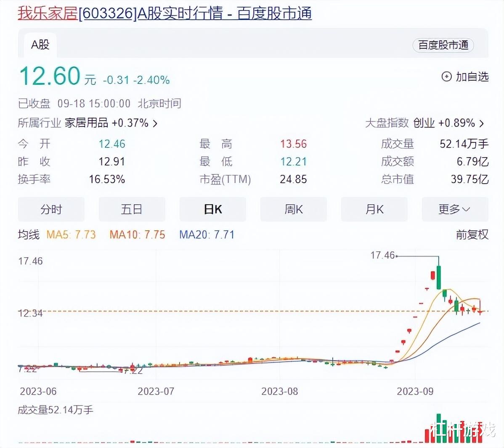
Task: Click the MA10: 7.75 indicator
Action: [x=137, y=235]
